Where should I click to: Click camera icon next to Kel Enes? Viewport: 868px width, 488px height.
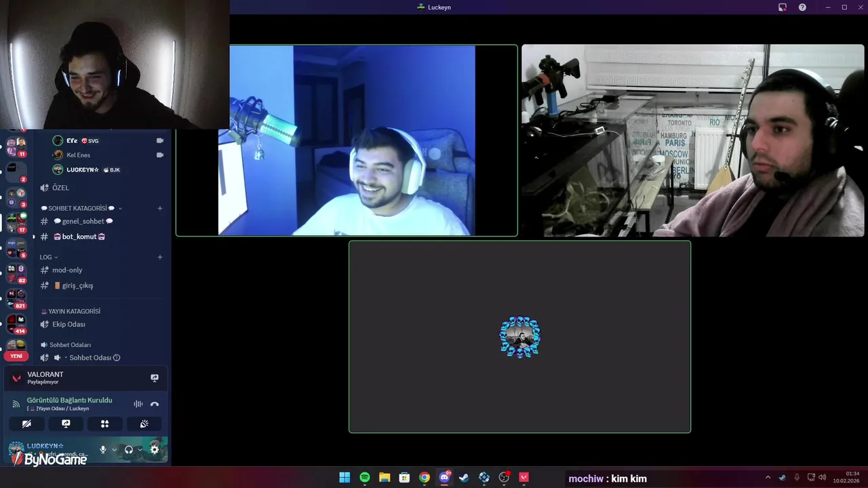(160, 155)
